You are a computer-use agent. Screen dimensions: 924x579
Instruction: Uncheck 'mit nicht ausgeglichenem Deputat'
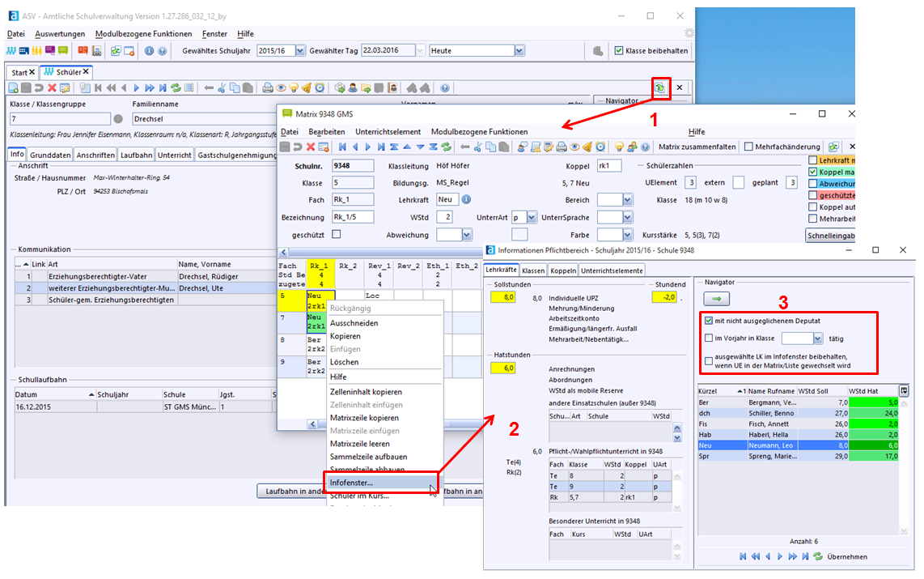coord(708,321)
